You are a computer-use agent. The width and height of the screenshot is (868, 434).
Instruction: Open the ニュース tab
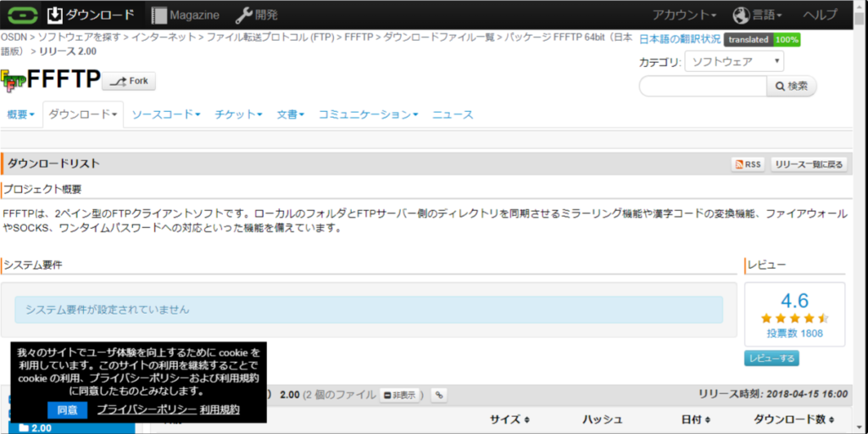point(453,114)
